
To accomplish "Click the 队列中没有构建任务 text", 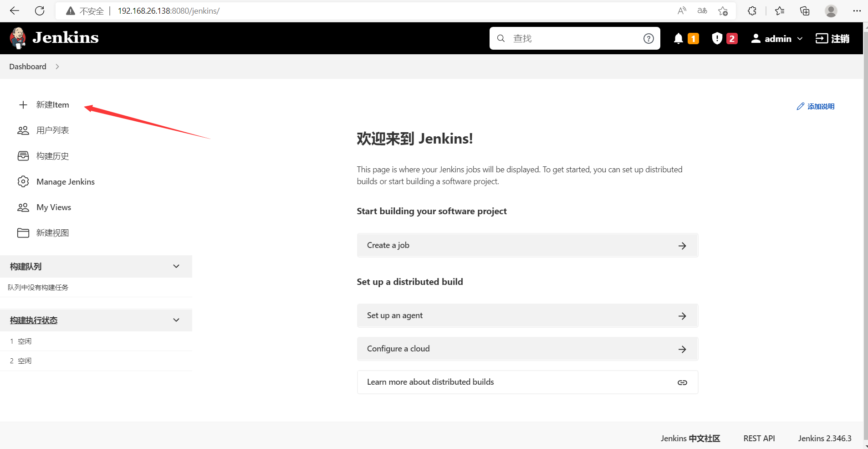I will (38, 287).
